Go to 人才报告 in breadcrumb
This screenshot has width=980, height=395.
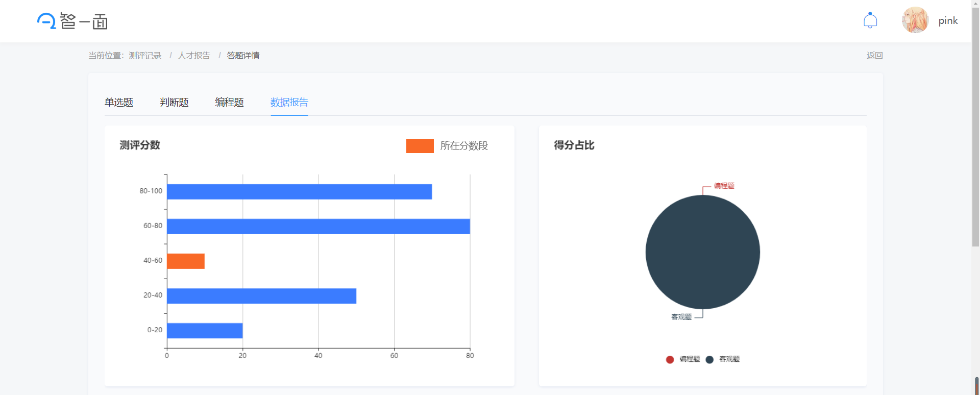[x=194, y=55]
